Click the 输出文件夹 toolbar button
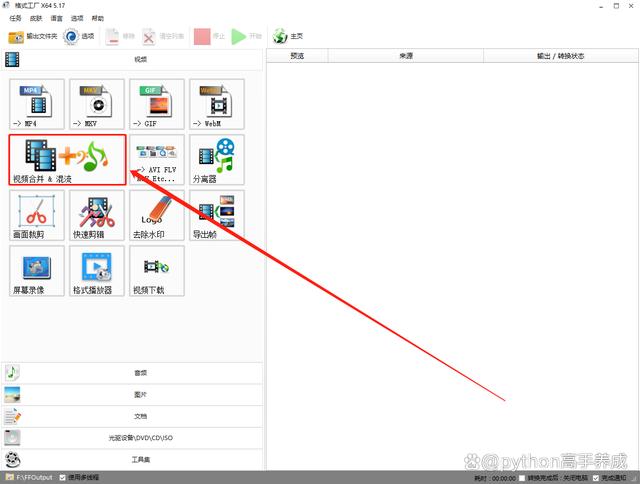The height and width of the screenshot is (484, 640). pyautogui.click(x=33, y=37)
